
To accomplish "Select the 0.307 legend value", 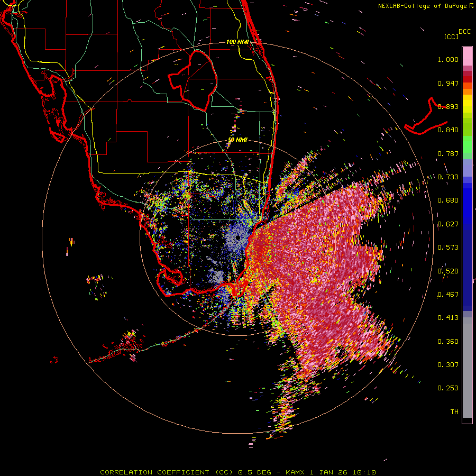I will point(448,365).
